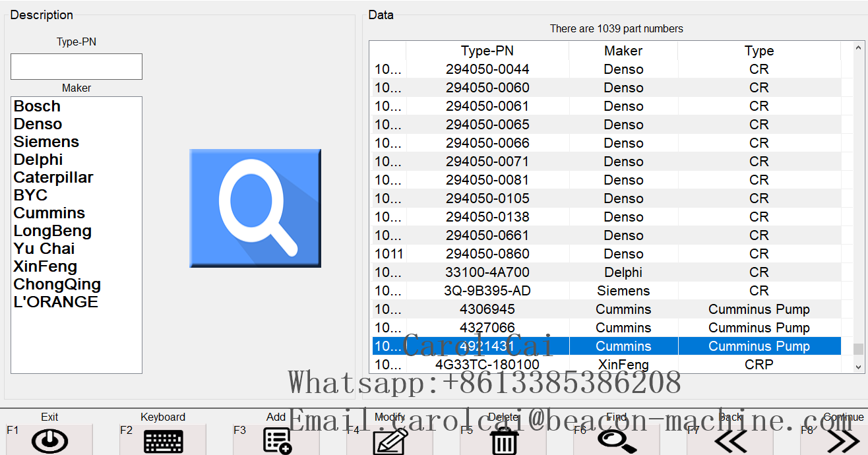
Task: Go Back with the double-left arrow icon
Action: click(x=730, y=441)
